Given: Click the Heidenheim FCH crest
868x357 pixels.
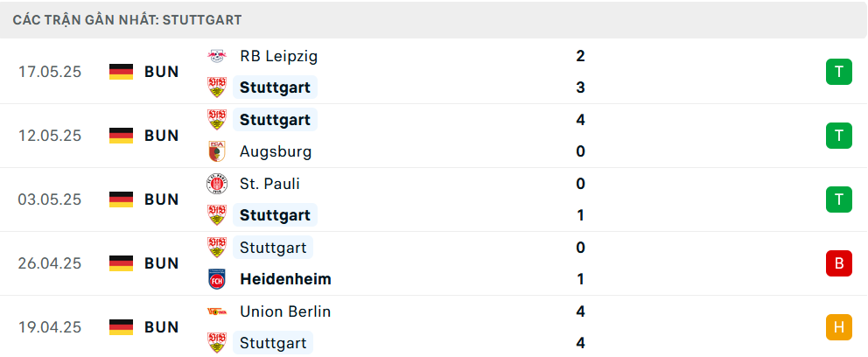Looking at the screenshot, I should 216,279.
